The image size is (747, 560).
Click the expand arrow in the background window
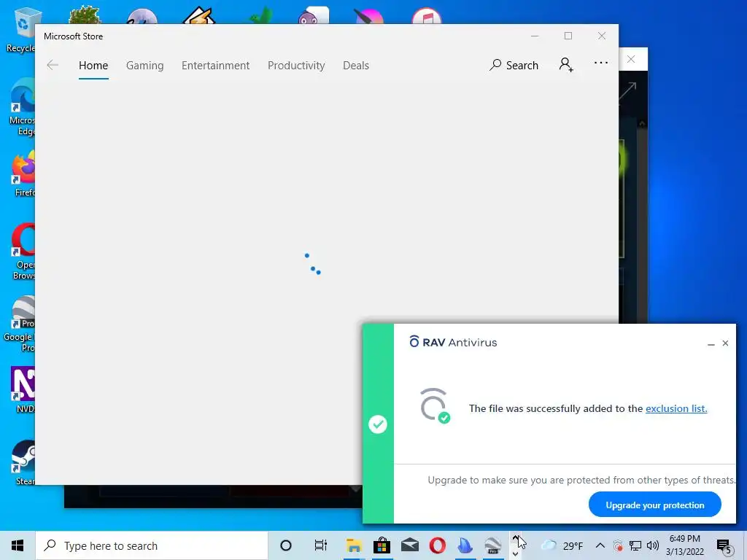[x=627, y=91]
